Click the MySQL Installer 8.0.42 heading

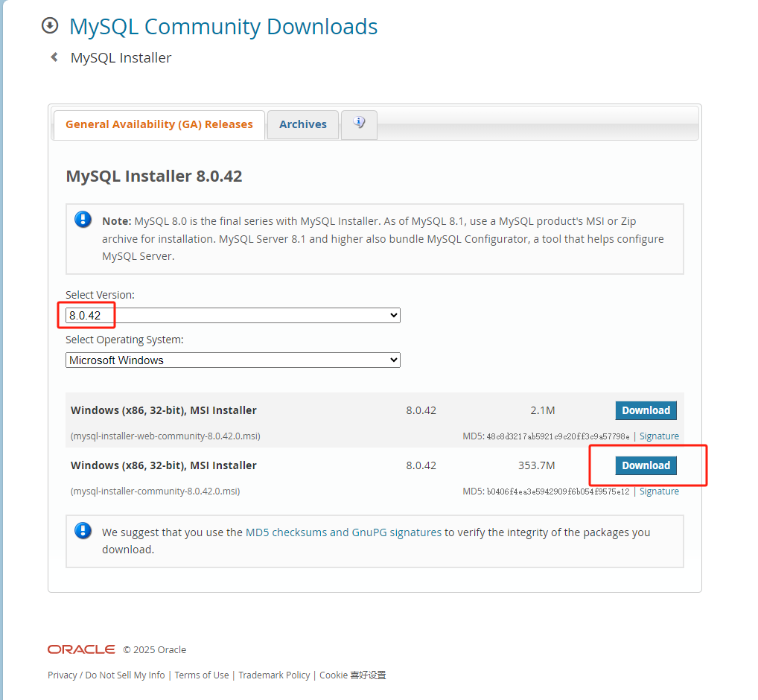click(153, 176)
